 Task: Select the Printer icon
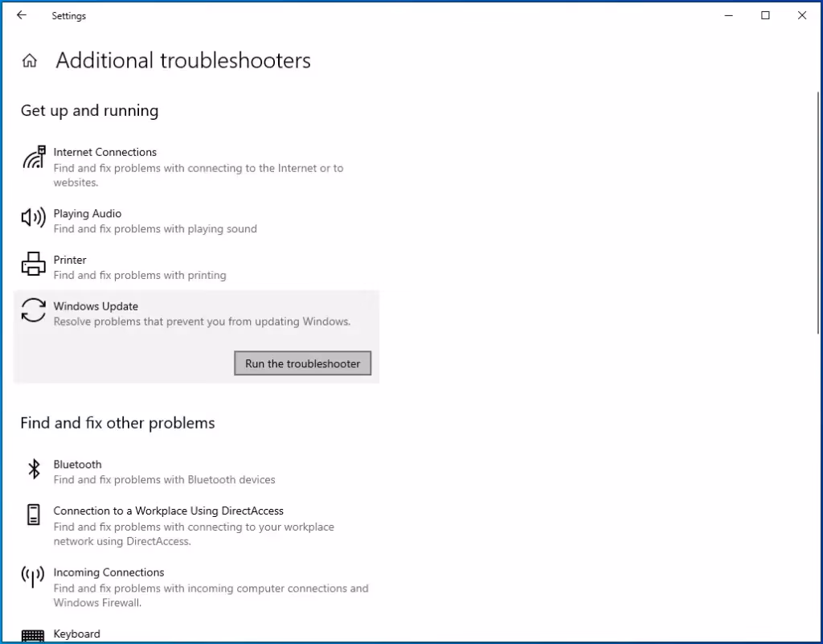[x=33, y=265]
